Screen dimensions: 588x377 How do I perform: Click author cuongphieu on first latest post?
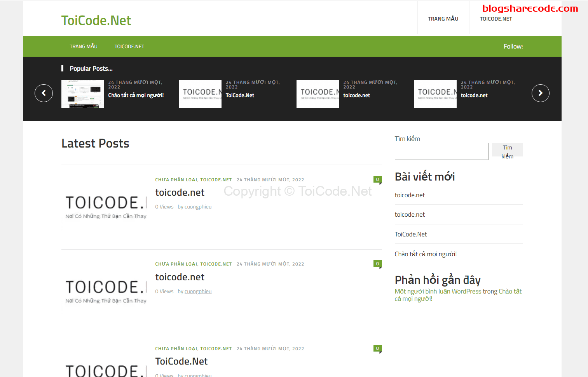coord(198,207)
